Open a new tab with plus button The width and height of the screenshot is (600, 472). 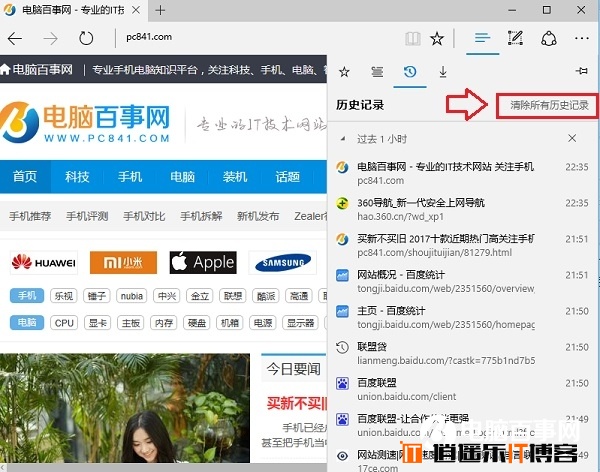(x=160, y=10)
